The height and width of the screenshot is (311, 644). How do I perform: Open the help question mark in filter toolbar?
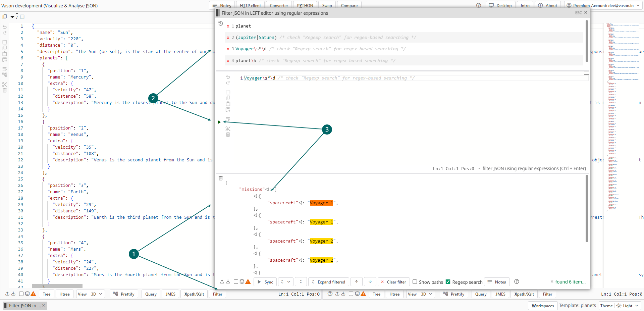(517, 282)
